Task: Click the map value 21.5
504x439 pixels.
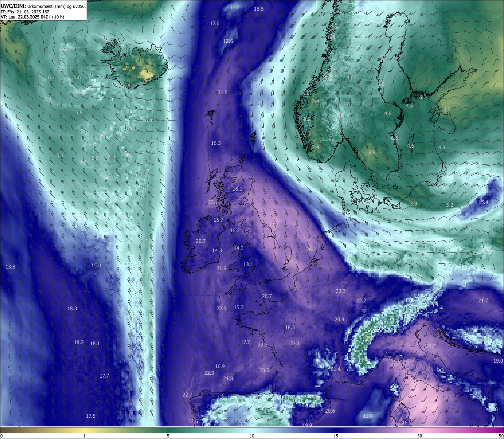Action: pyautogui.click(x=222, y=92)
